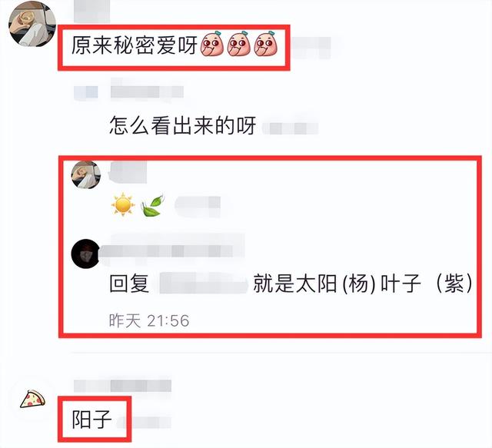Click the sun emoji in reply

tap(123, 204)
